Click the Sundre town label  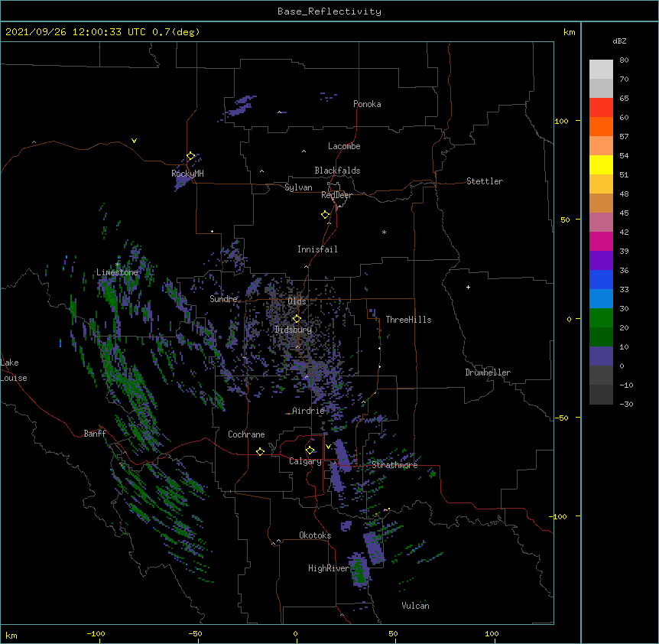[x=223, y=299]
